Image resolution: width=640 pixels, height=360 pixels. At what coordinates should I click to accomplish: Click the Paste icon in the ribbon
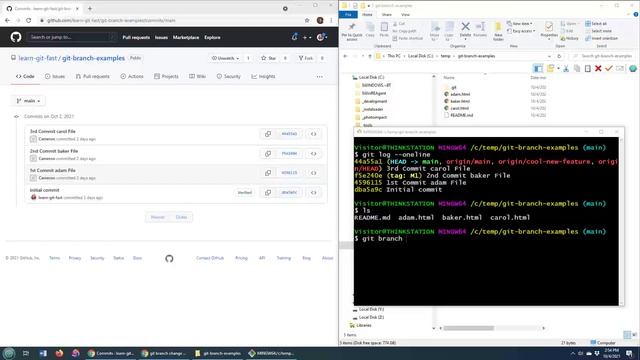[384, 30]
